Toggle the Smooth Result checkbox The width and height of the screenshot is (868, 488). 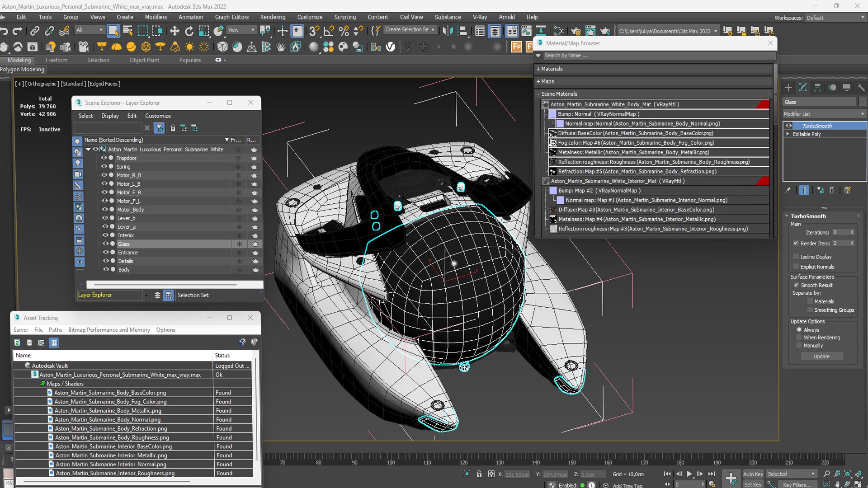click(x=797, y=285)
